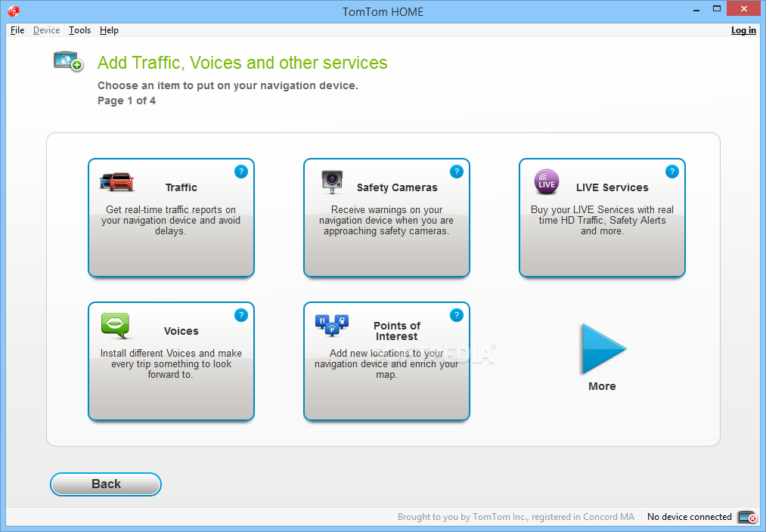Click 'Brought to you by TomTom Inc.' text

[x=516, y=517]
